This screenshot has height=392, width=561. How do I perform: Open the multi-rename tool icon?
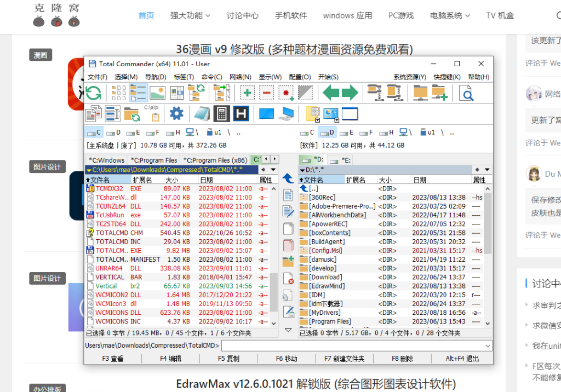[113, 114]
